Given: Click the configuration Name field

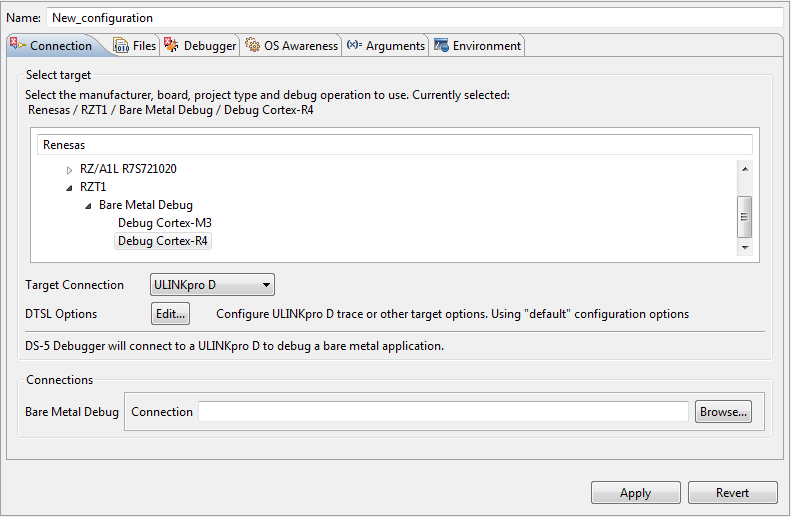Looking at the screenshot, I should point(414,18).
